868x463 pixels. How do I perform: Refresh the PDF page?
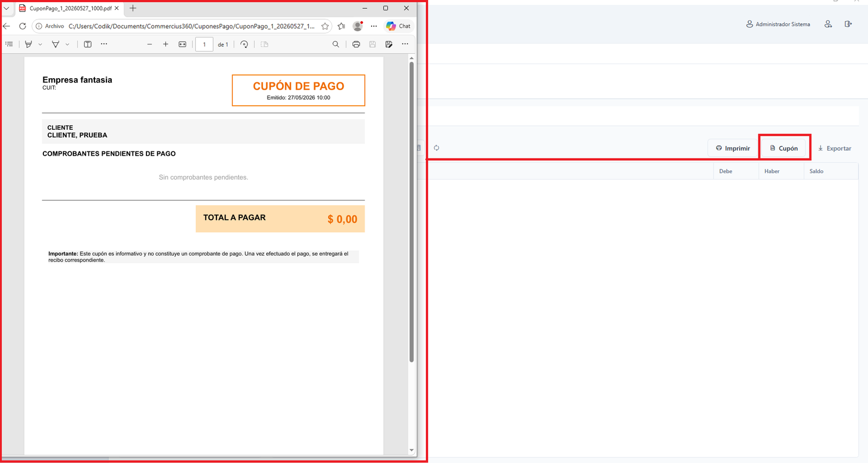pos(23,26)
